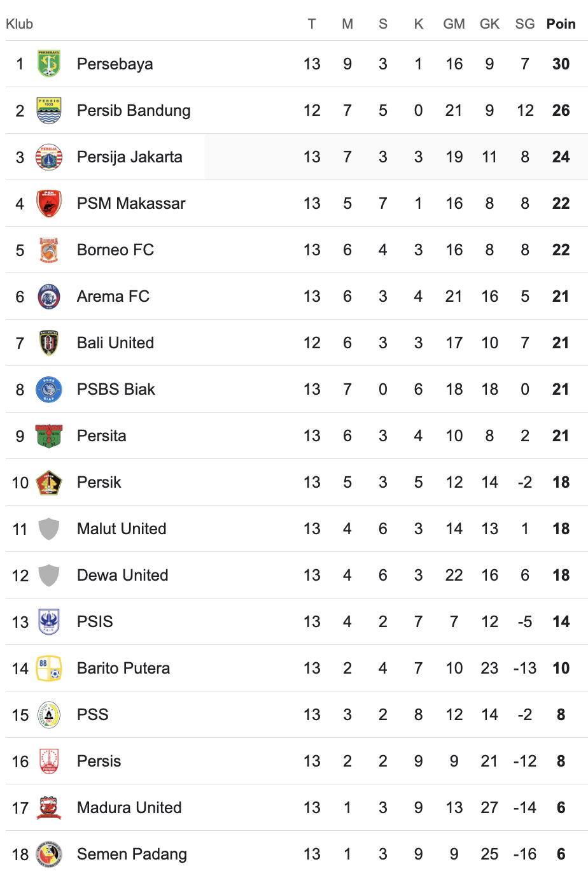Click the Klub column header

click(x=19, y=24)
